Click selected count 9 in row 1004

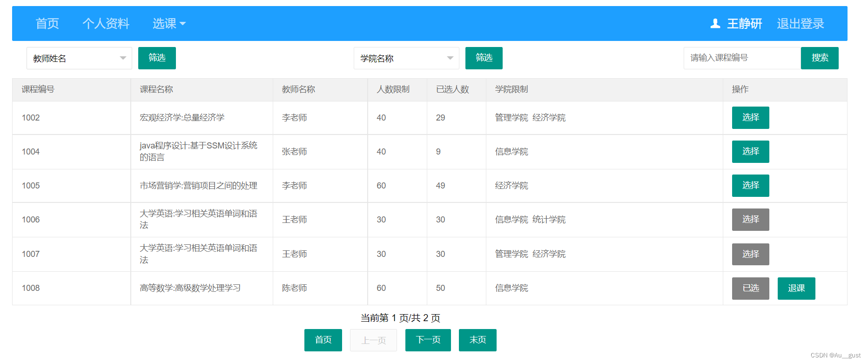coord(438,152)
